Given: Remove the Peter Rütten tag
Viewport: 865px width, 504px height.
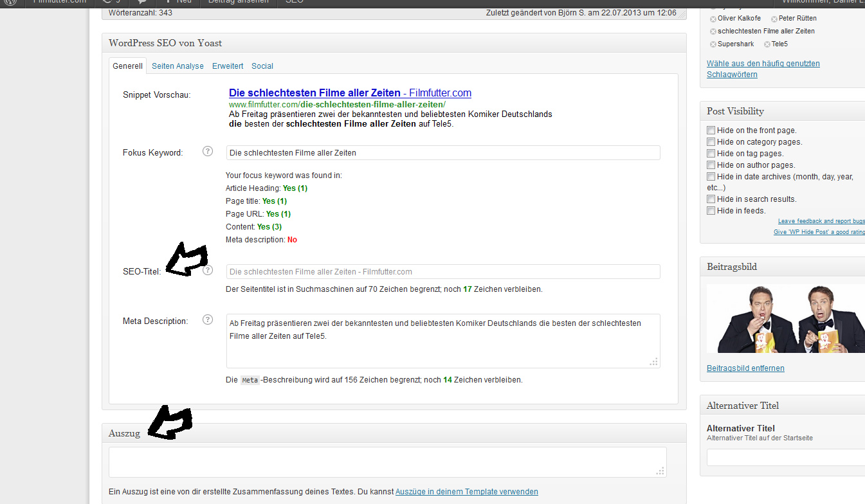Looking at the screenshot, I should point(774,19).
